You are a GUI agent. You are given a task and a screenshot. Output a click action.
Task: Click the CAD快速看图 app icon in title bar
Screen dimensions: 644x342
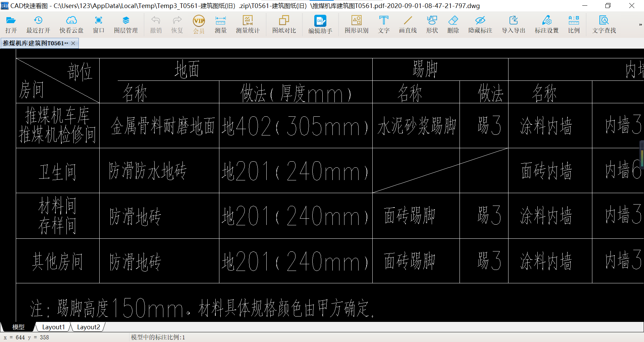pyautogui.click(x=5, y=6)
